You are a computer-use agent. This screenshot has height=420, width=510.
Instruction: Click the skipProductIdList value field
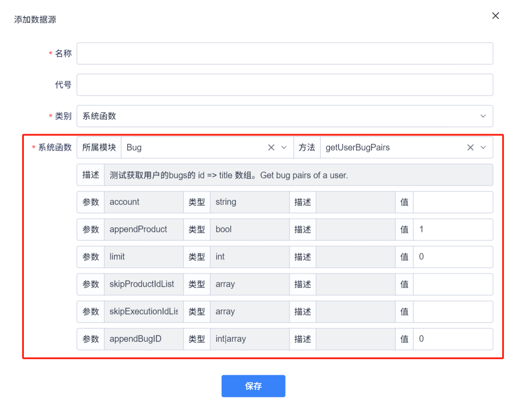click(x=453, y=284)
